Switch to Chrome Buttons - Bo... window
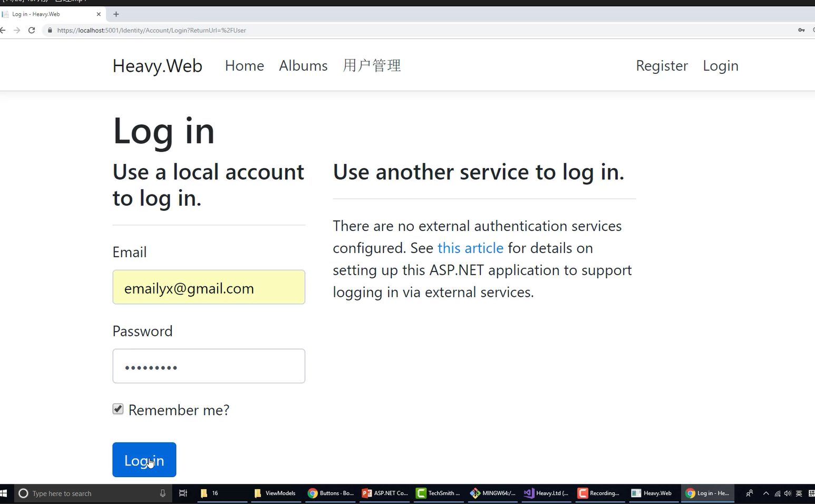The height and width of the screenshot is (504, 815). point(331,493)
